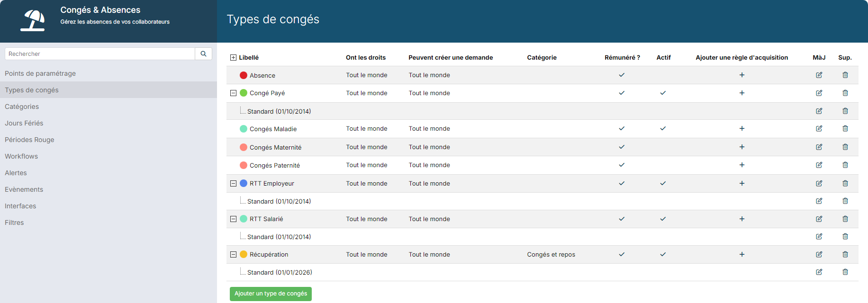Viewport: 868px width, 303px height.
Task: Add acquisition rule for Congé Payé
Action: point(741,93)
